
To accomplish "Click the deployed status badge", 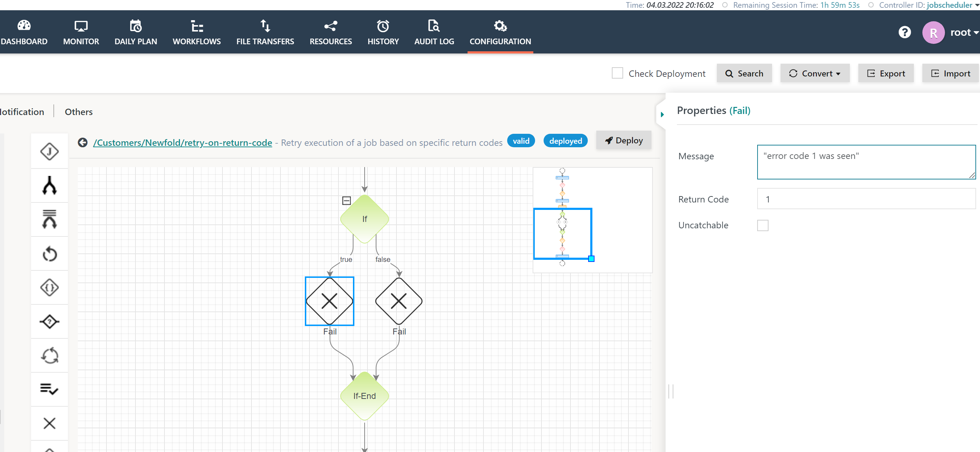I will [565, 141].
